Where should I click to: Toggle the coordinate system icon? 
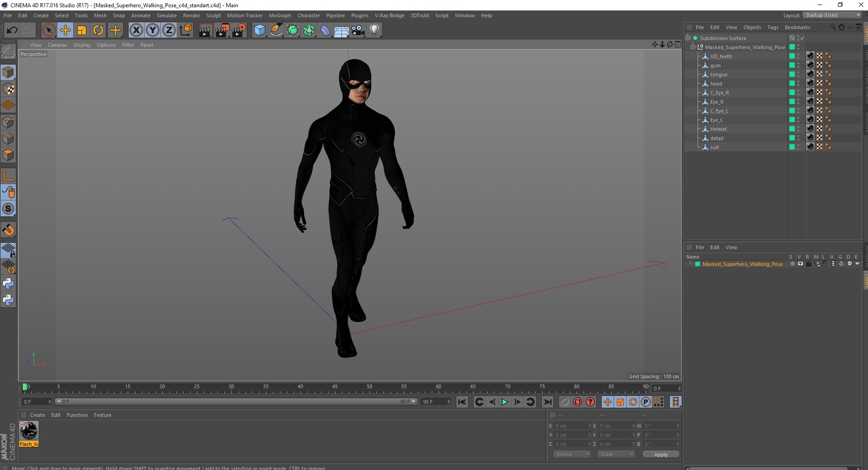click(185, 30)
